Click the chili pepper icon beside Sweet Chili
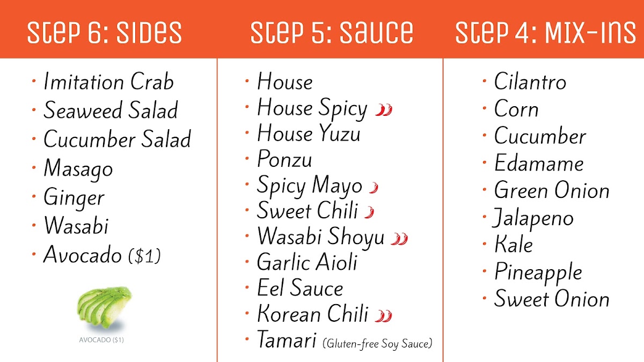Image resolution: width=644 pixels, height=362 pixels. click(369, 212)
